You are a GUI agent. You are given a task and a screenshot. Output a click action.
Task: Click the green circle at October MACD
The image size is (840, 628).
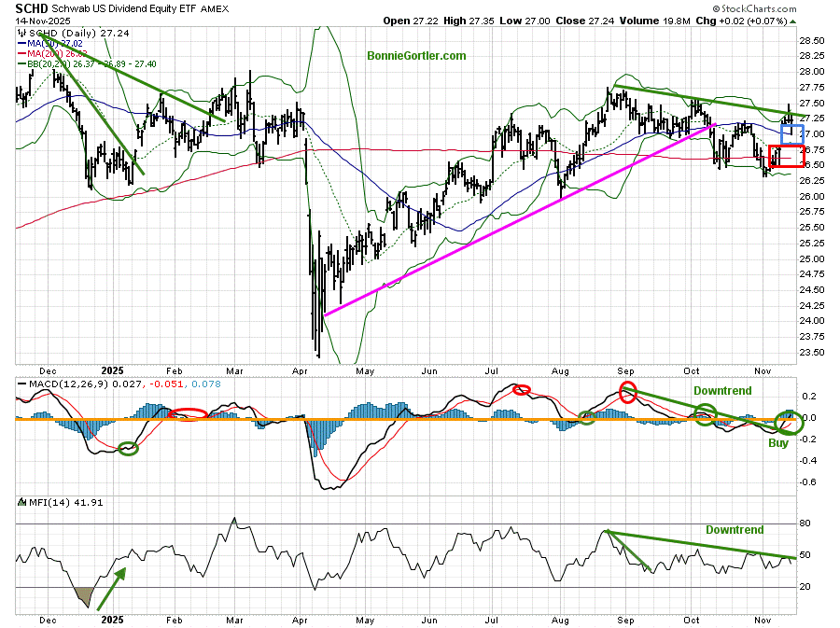tap(706, 414)
